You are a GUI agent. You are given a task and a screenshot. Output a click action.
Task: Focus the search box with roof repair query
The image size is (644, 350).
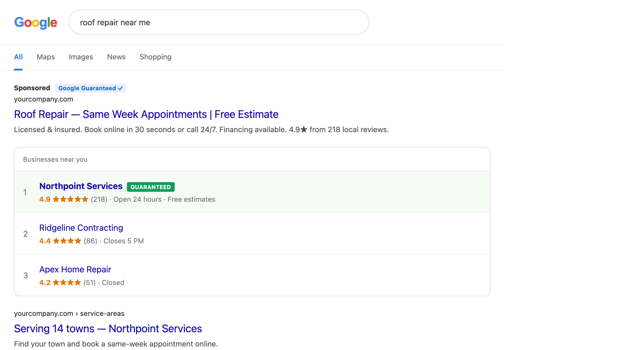[219, 22]
